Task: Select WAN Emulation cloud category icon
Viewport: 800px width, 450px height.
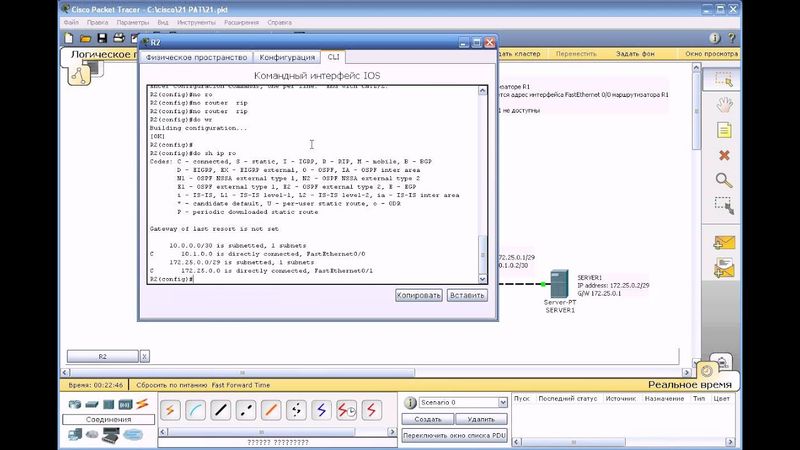Action: pyautogui.click(x=92, y=435)
